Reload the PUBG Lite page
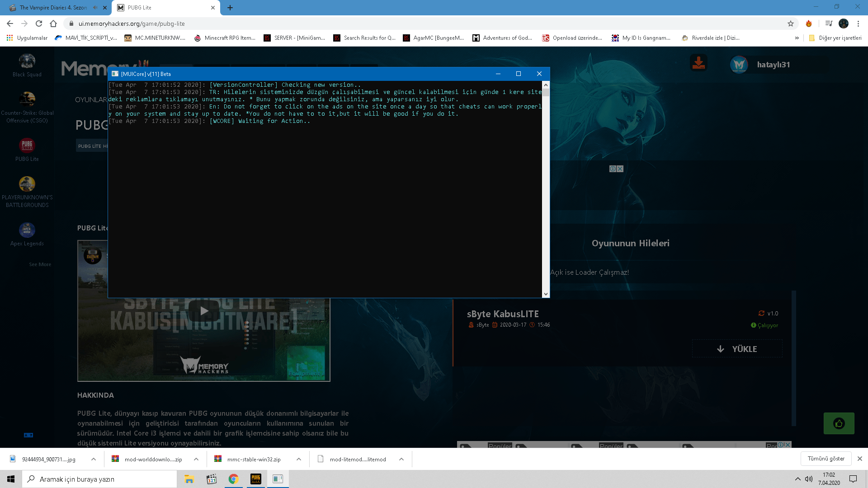Image resolution: width=868 pixels, height=488 pixels. point(39,23)
